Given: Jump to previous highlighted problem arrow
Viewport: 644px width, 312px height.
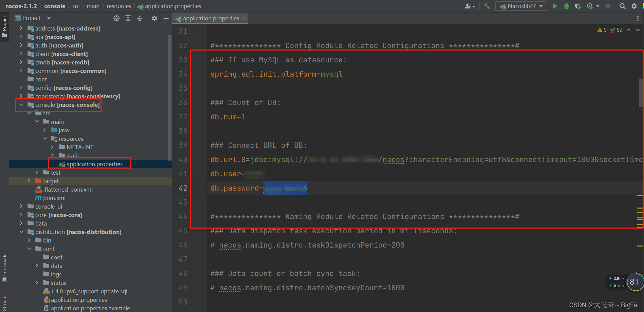Looking at the screenshot, I should click(x=629, y=30).
